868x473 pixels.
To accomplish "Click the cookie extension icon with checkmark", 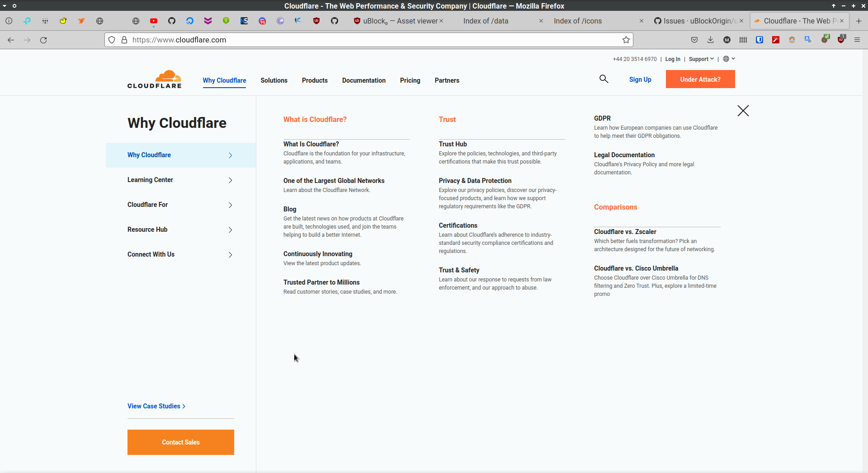I will [825, 39].
